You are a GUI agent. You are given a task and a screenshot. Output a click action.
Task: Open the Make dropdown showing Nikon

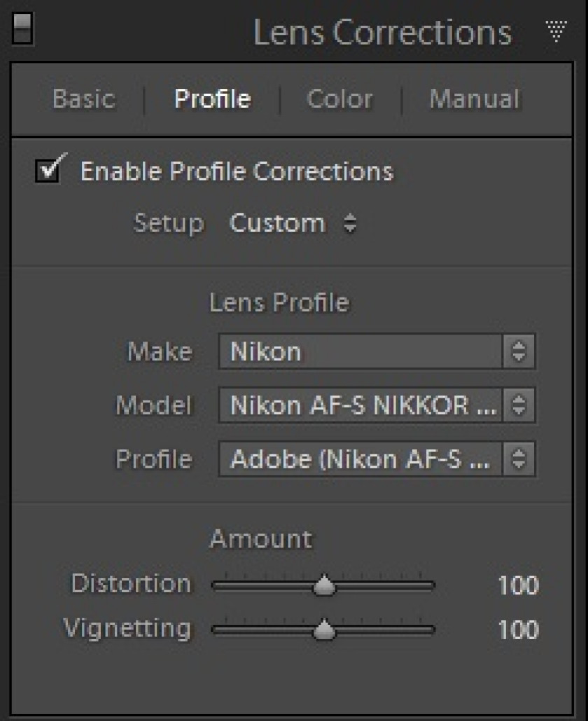click(377, 352)
